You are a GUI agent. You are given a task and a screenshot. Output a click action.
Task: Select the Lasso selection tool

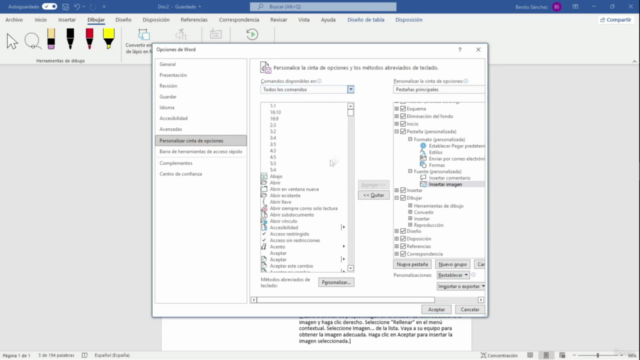click(x=32, y=41)
